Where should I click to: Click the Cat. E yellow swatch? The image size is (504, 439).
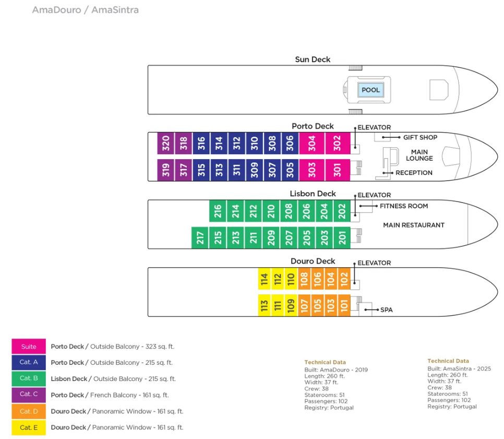tap(29, 428)
